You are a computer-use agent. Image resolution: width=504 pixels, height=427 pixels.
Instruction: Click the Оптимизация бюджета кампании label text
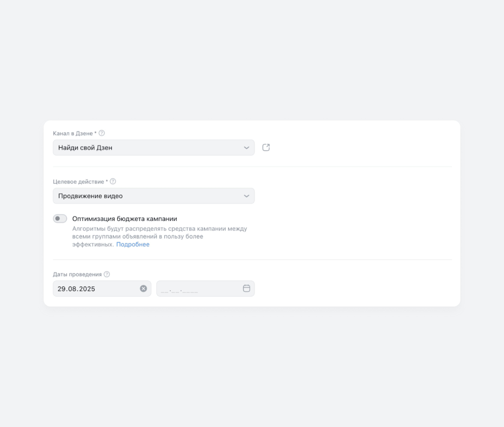[x=124, y=219]
